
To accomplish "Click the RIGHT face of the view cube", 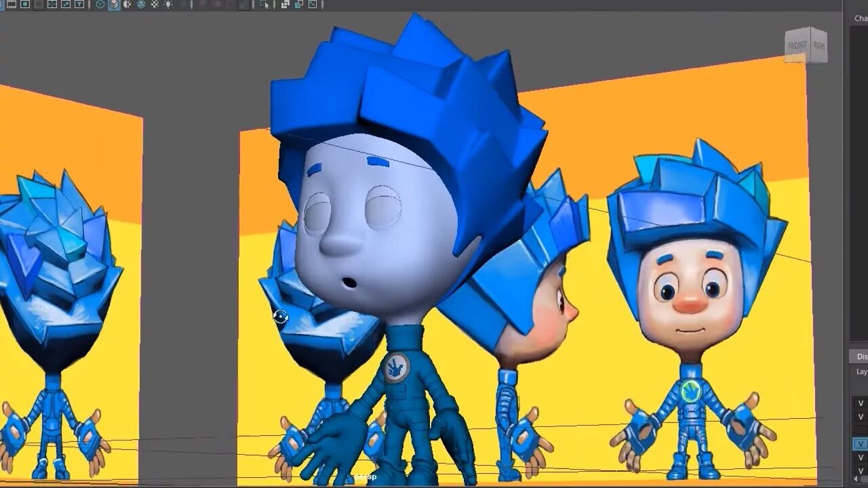I will (818, 46).
